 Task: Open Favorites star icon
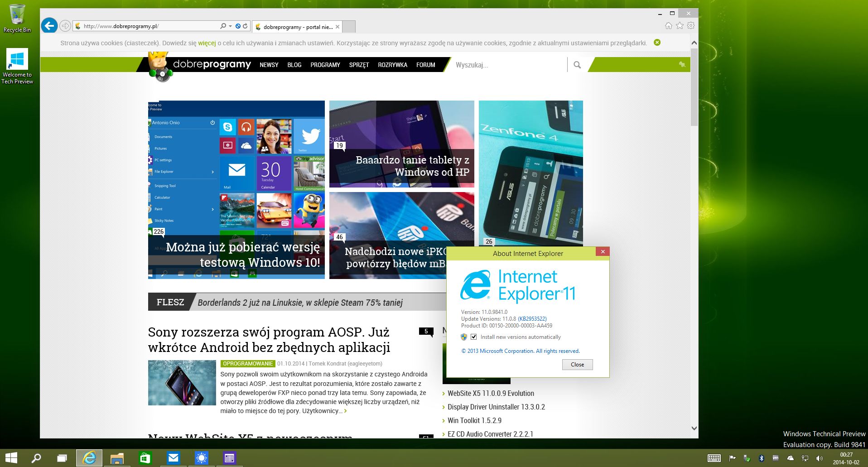click(680, 26)
